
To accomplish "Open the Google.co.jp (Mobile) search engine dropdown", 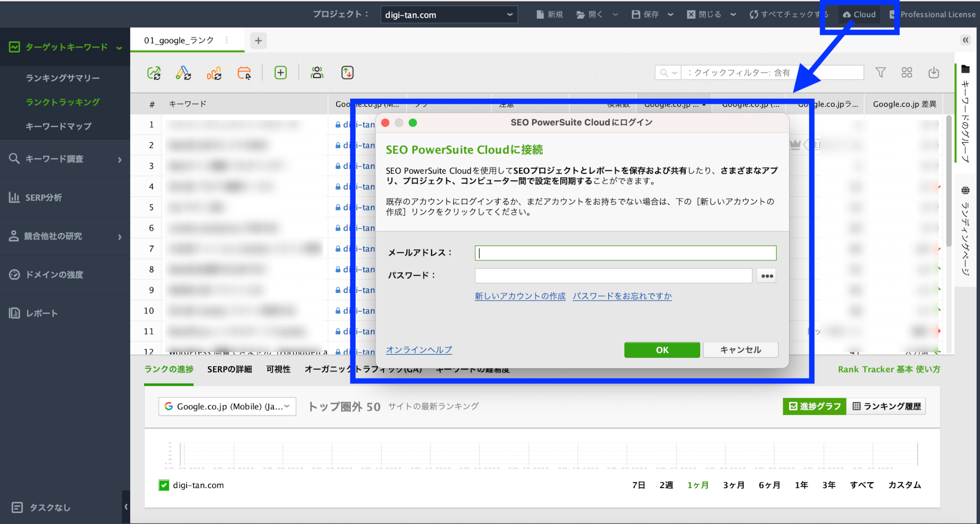I will coord(227,406).
